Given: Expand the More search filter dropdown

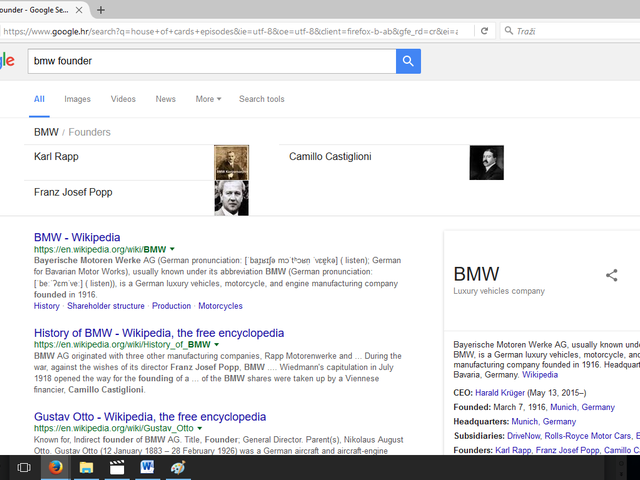Looking at the screenshot, I should click(x=208, y=99).
